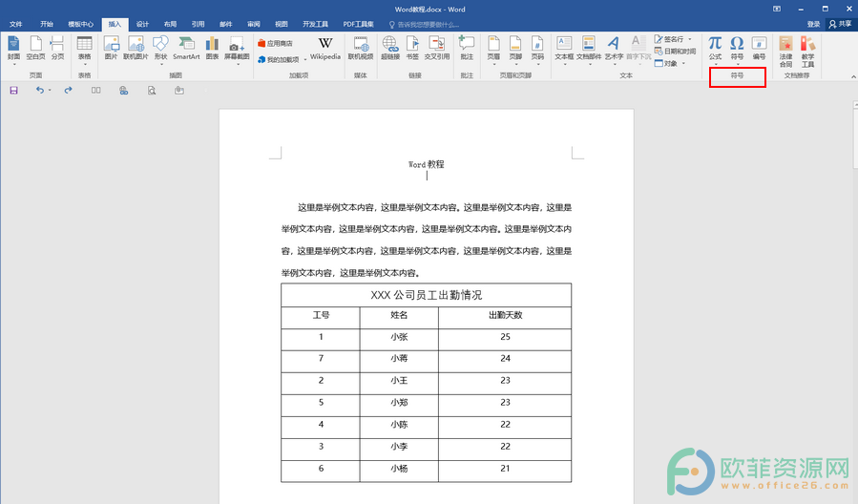
Task: Open the 公式 equation dropdown
Action: click(x=715, y=64)
